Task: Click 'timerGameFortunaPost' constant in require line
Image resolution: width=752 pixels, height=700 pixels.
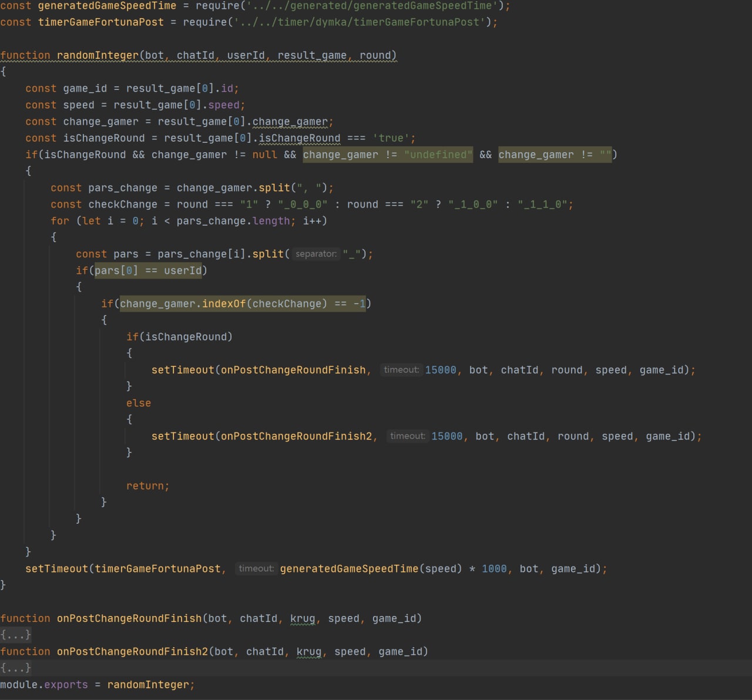Action: click(101, 22)
